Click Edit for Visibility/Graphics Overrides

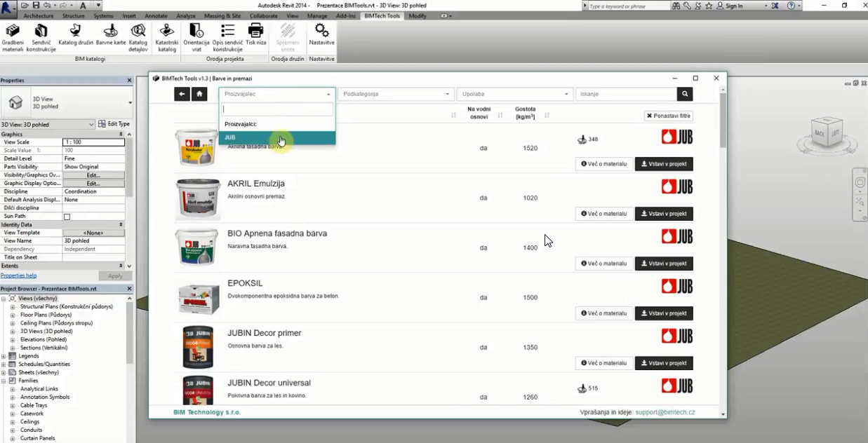click(x=93, y=175)
